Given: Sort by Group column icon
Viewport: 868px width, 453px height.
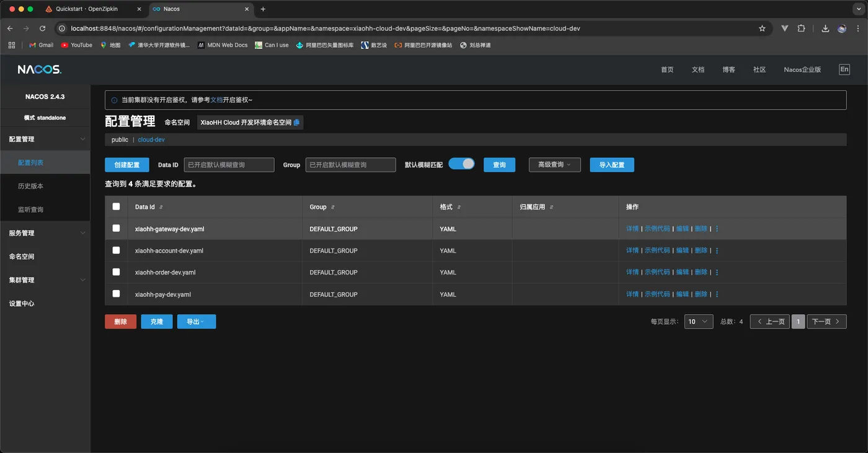Looking at the screenshot, I should pos(333,207).
